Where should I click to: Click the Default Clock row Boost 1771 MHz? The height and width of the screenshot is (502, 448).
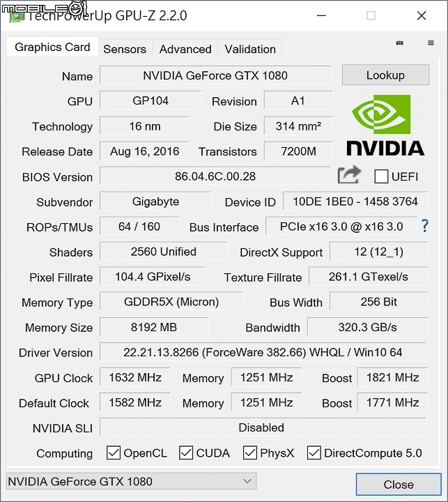[x=393, y=402]
